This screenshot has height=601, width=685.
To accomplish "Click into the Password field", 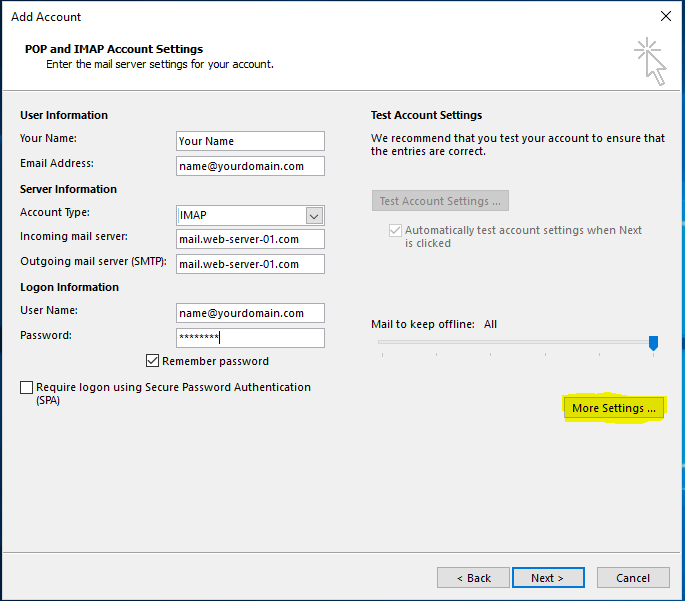I will [250, 338].
